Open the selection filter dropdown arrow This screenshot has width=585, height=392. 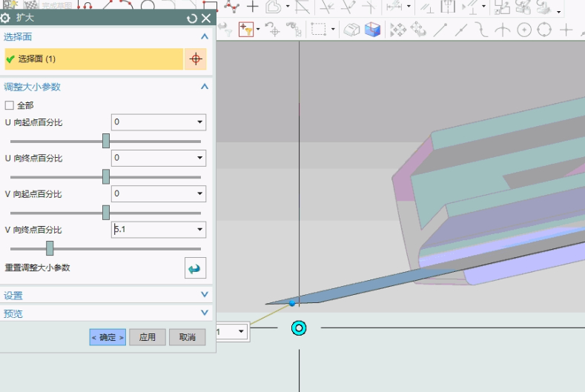[x=258, y=29]
